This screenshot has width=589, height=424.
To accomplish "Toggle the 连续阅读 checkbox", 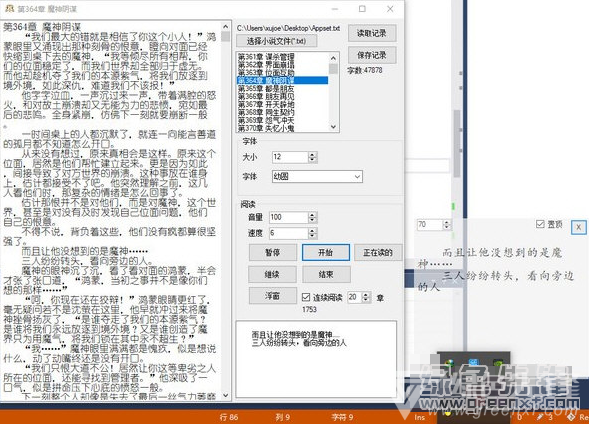I will click(x=306, y=297).
